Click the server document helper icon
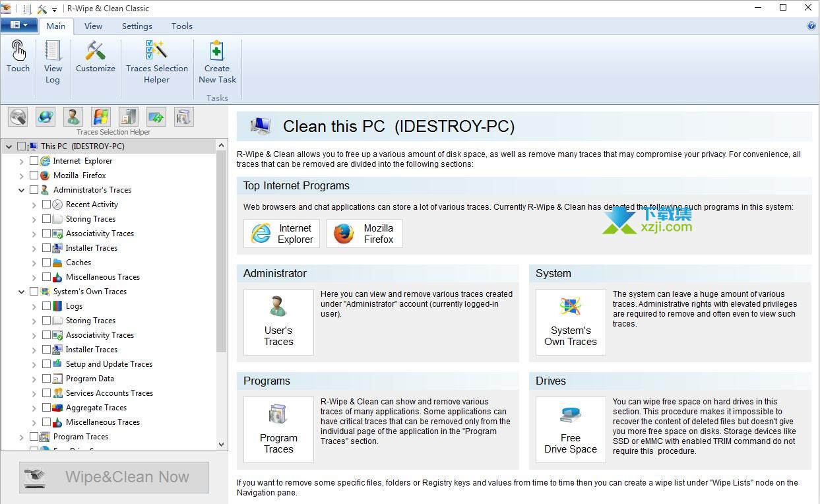Image resolution: width=820 pixels, height=504 pixels. click(x=129, y=117)
